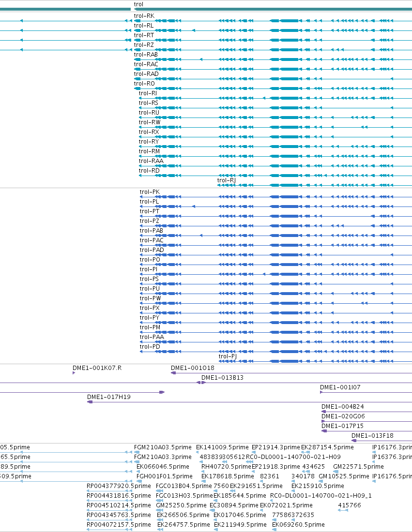Click clone label 'DME1-004B24'
The image size is (412, 532).
click(343, 407)
